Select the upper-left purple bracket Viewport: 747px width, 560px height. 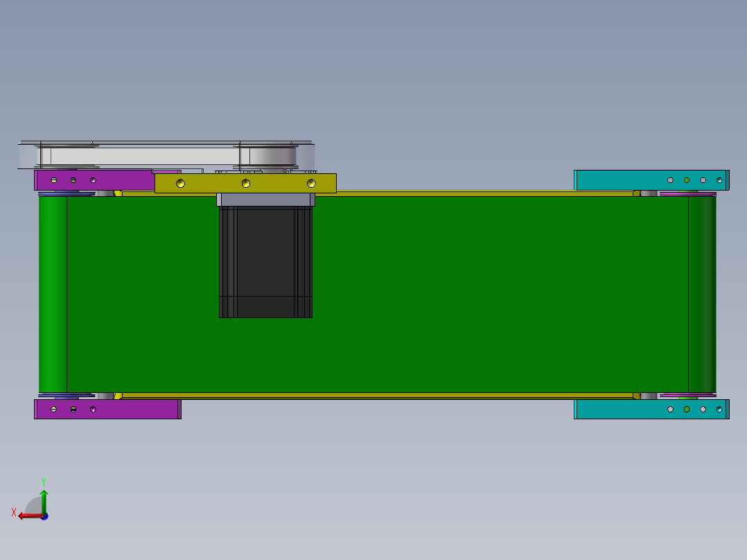tap(94, 180)
